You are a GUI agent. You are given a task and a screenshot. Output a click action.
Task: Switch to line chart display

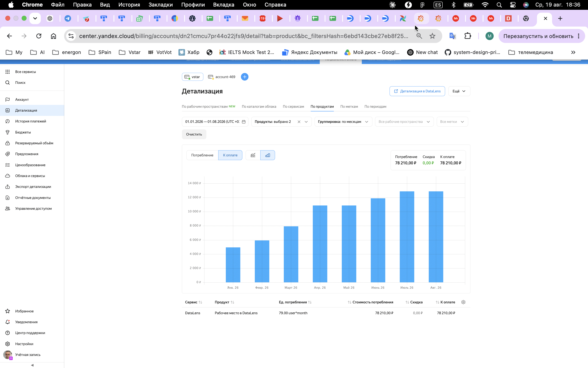[x=253, y=155]
